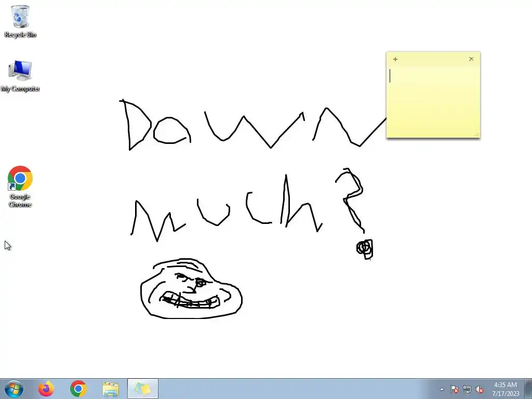532x399 pixels.
Task: Open the network status tray icon
Action: point(467,389)
